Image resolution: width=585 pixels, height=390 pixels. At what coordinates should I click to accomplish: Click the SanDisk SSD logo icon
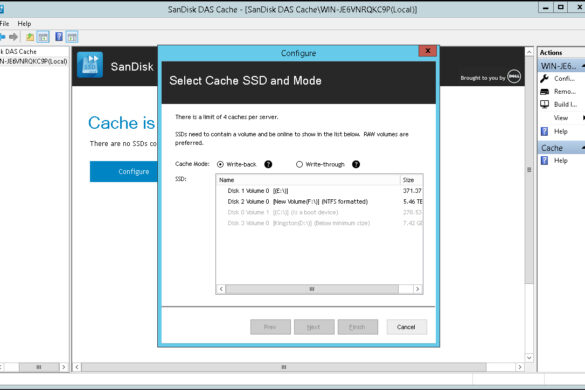(90, 65)
